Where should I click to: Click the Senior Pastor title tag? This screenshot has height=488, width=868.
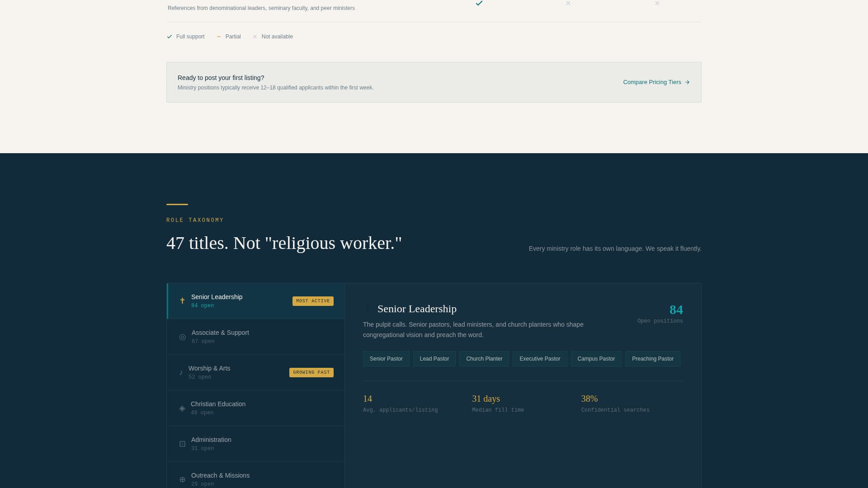point(386,359)
